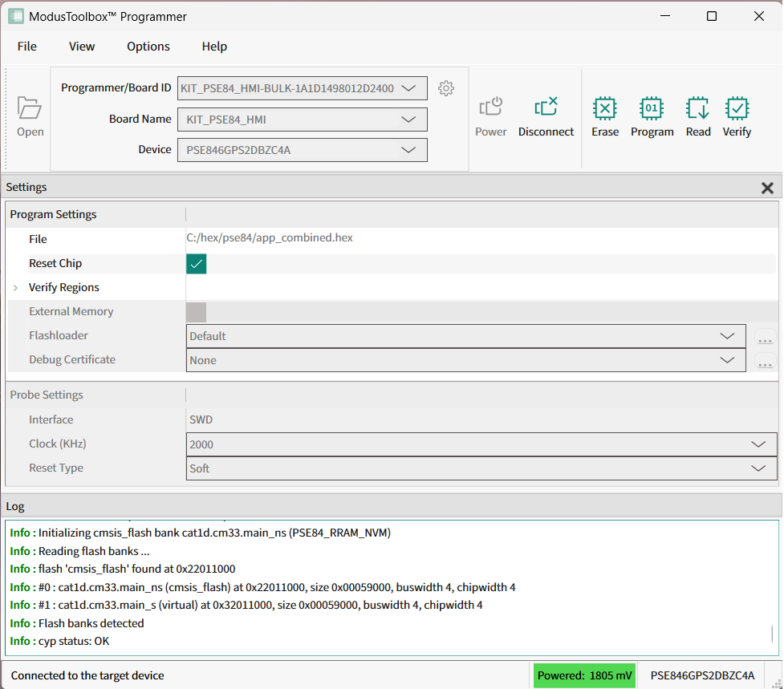Open the Options menu

[x=148, y=47]
